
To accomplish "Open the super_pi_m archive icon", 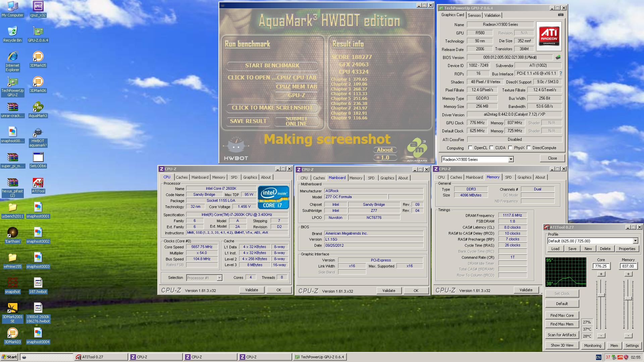I will pyautogui.click(x=12, y=160).
